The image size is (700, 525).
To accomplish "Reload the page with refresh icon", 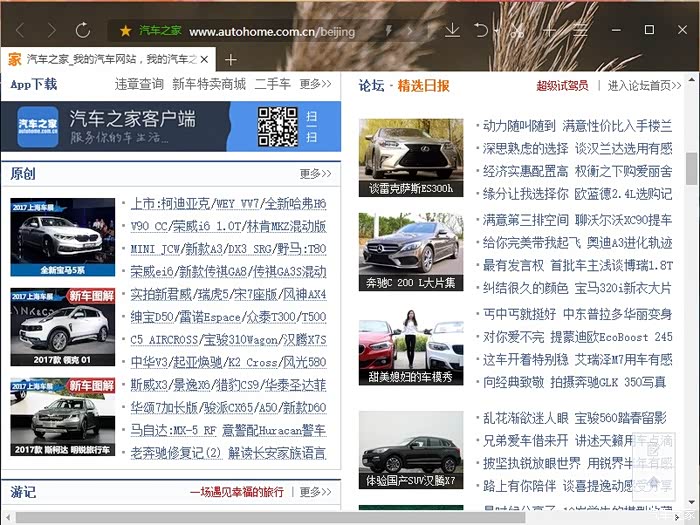I will (83, 31).
